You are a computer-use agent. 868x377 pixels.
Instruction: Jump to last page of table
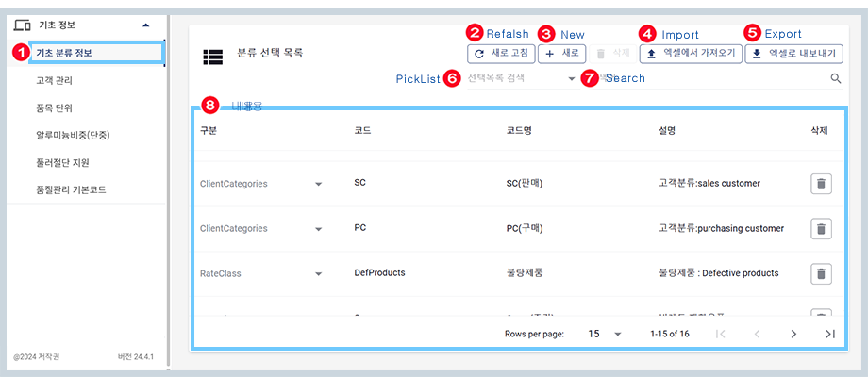(829, 334)
